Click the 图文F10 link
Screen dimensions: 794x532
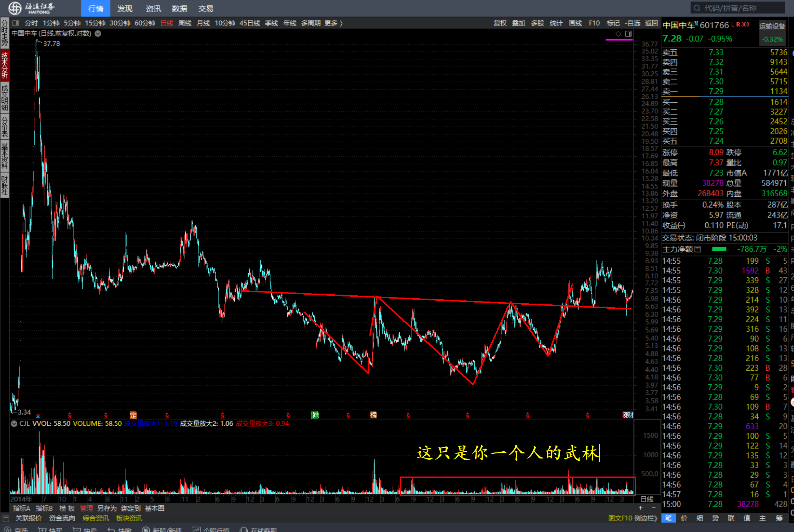(x=620, y=518)
